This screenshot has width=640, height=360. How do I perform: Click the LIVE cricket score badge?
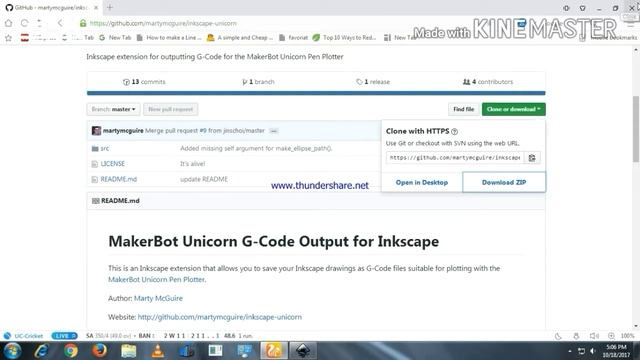pos(64,336)
